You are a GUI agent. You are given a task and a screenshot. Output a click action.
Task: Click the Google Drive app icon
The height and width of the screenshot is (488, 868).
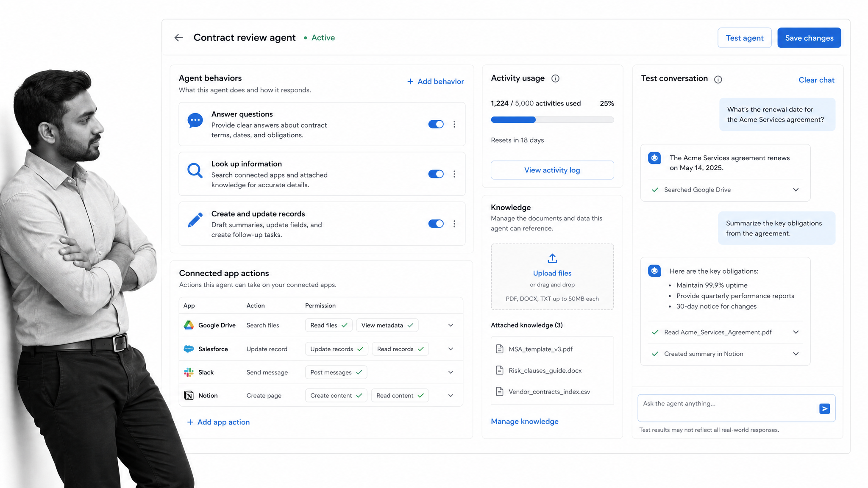point(189,325)
